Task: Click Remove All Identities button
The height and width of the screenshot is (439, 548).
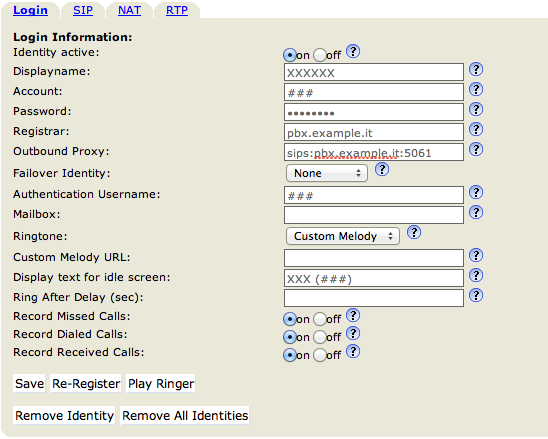Action: (185, 416)
